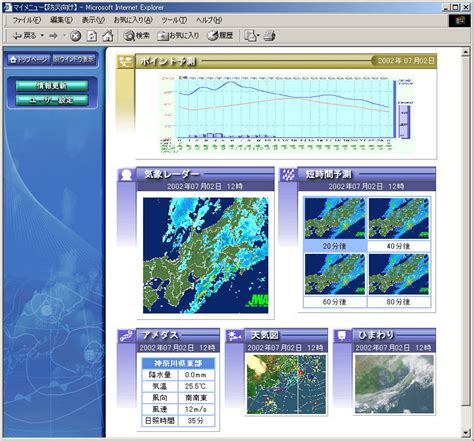The image size is (474, 441).
Task: Click the Stop loading icon
Action: 76,36
